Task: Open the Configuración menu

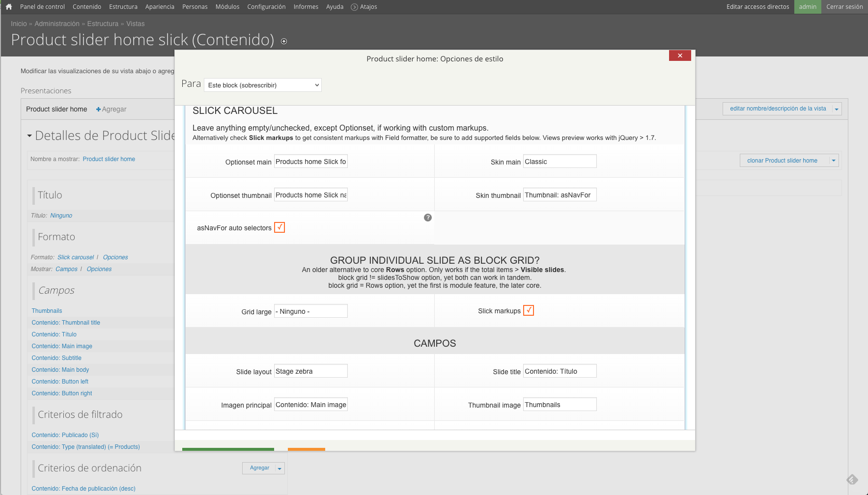Action: (x=266, y=6)
